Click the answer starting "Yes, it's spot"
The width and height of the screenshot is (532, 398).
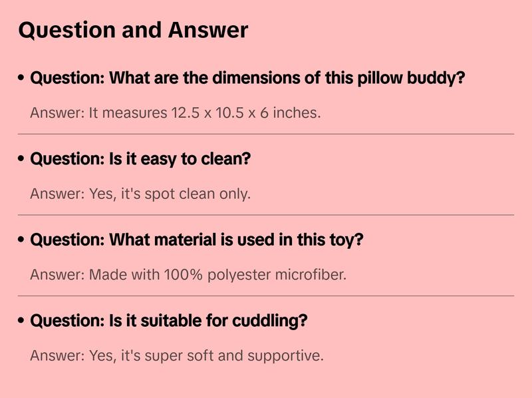click(x=140, y=194)
